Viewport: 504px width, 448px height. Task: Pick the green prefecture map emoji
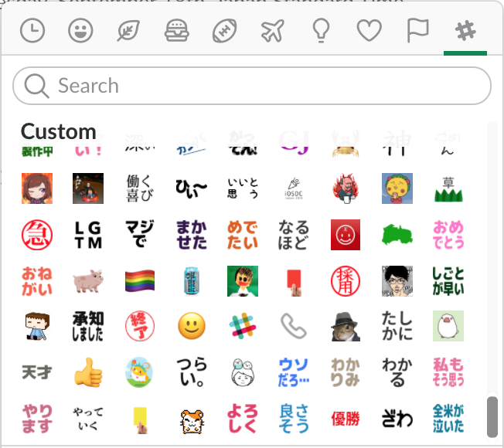(x=397, y=235)
